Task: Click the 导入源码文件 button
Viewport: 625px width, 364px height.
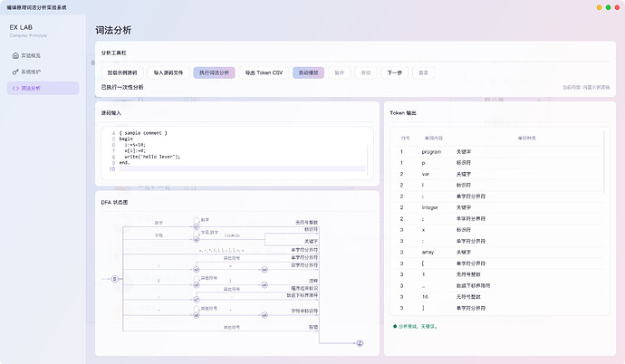Action: pyautogui.click(x=168, y=72)
